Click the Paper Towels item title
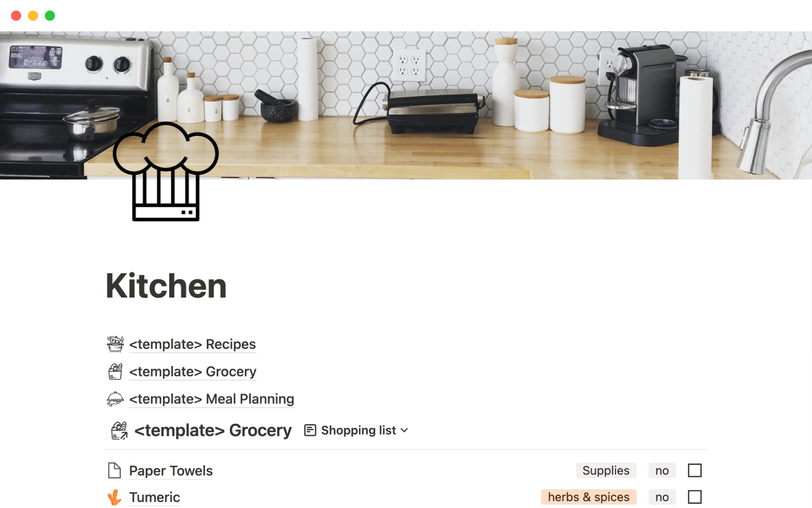Viewport: 812px width, 508px height. [x=171, y=470]
